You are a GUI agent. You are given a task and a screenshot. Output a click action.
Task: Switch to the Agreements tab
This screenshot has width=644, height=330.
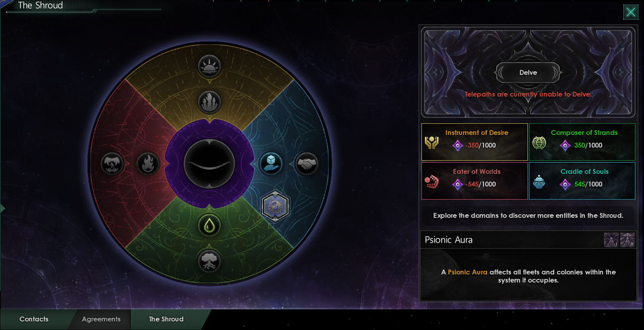coord(101,319)
